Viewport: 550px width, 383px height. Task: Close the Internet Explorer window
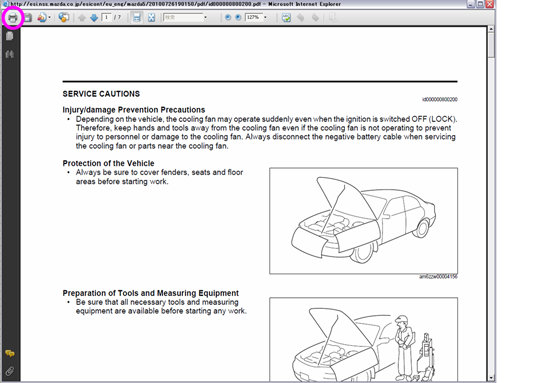489,4
